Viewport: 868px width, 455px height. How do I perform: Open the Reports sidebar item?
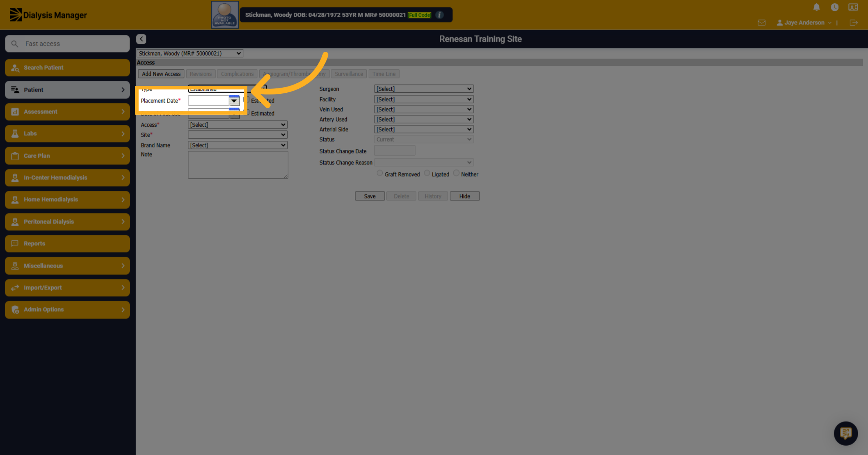pyautogui.click(x=67, y=244)
